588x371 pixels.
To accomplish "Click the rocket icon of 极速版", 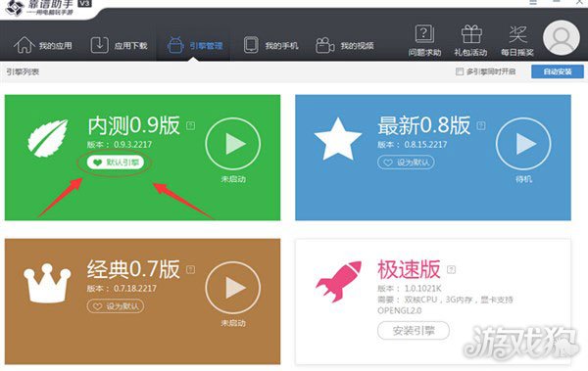I will point(339,281).
